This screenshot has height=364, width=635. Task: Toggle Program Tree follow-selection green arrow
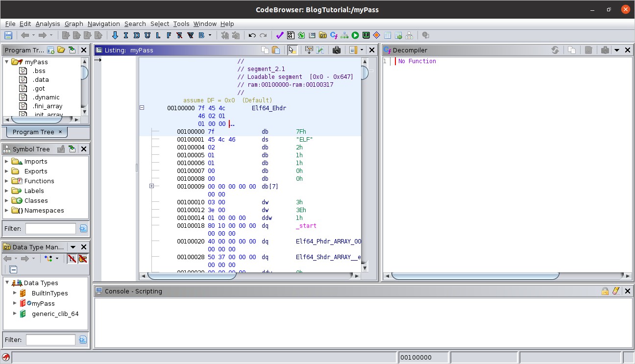tap(72, 50)
